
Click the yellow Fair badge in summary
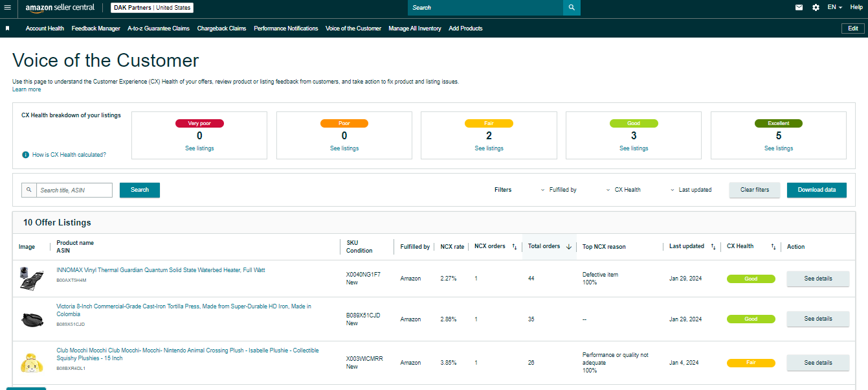(x=489, y=123)
